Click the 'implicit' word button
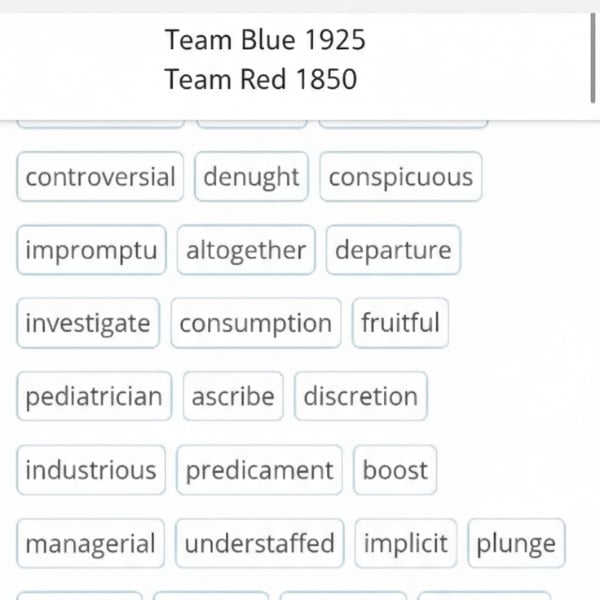This screenshot has width=600, height=600. tap(405, 544)
